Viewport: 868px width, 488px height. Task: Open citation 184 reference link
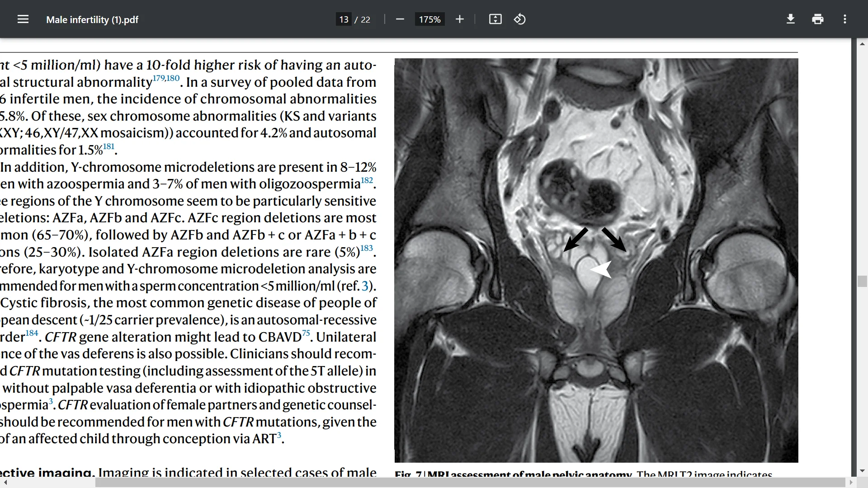click(x=32, y=333)
